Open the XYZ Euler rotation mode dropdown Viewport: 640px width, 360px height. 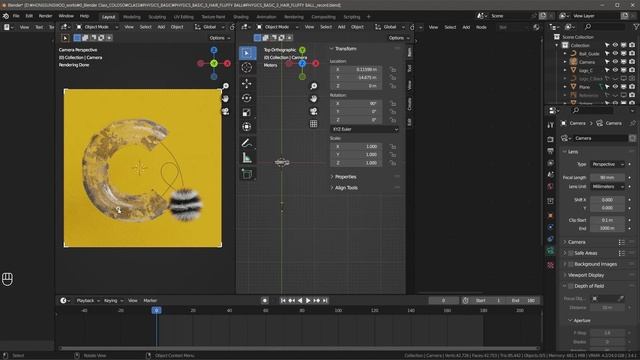click(364, 129)
